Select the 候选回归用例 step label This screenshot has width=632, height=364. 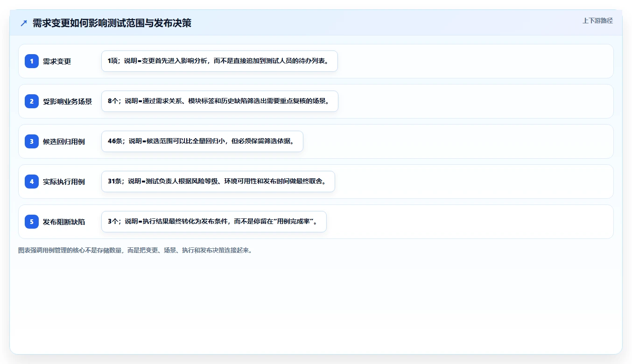tap(64, 141)
